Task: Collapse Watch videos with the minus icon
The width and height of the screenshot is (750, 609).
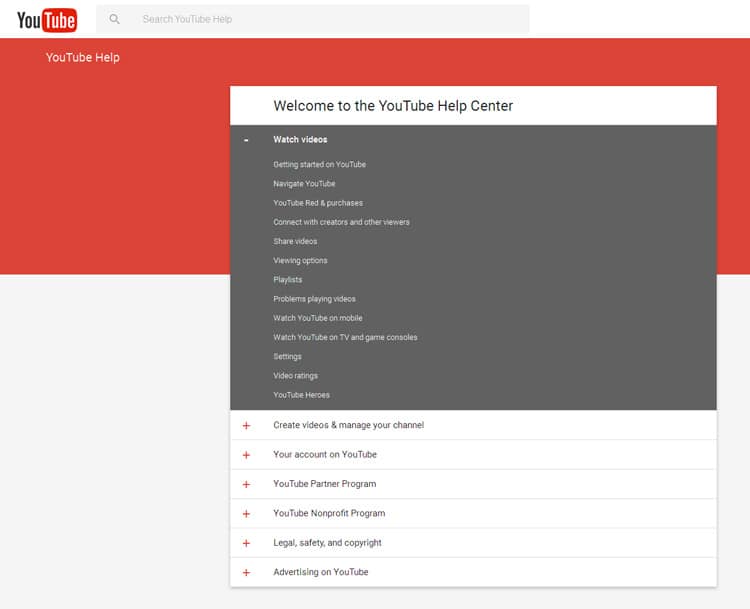Action: (246, 140)
